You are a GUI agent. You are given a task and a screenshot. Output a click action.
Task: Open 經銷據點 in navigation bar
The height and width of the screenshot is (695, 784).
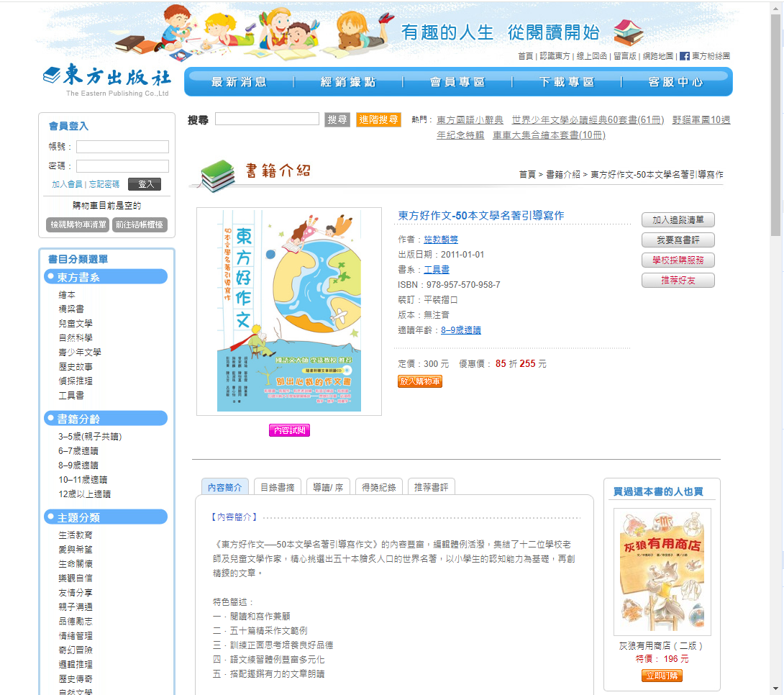[348, 82]
